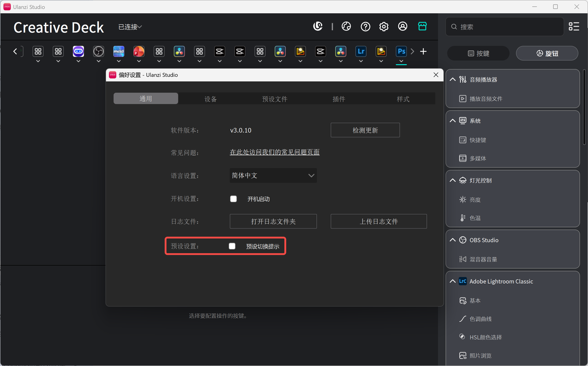The width and height of the screenshot is (588, 366).
Task: Click the help question mark icon
Action: [x=365, y=26]
